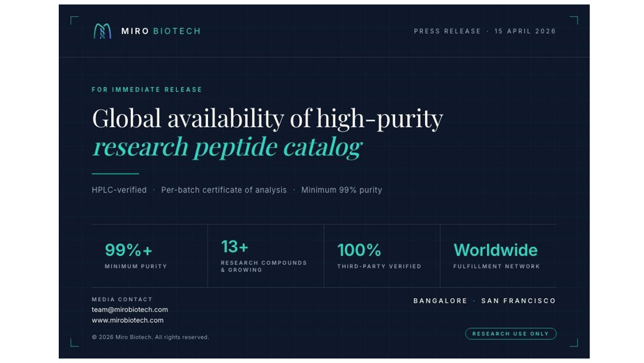The width and height of the screenshot is (644, 363).
Task: Click the For Immediate Release label
Action: tap(147, 89)
